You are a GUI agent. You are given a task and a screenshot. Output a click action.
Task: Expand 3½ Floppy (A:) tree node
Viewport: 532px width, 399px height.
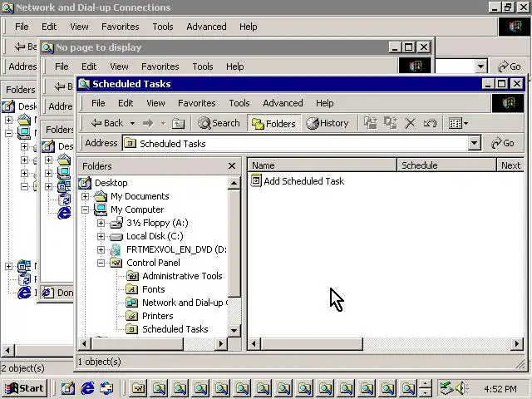pyautogui.click(x=101, y=223)
